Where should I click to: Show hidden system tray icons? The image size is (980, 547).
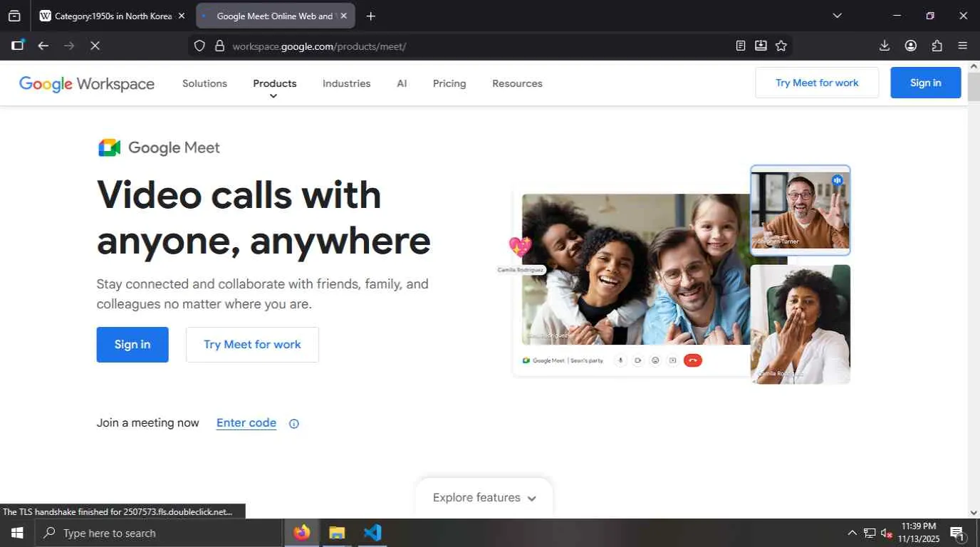852,533
